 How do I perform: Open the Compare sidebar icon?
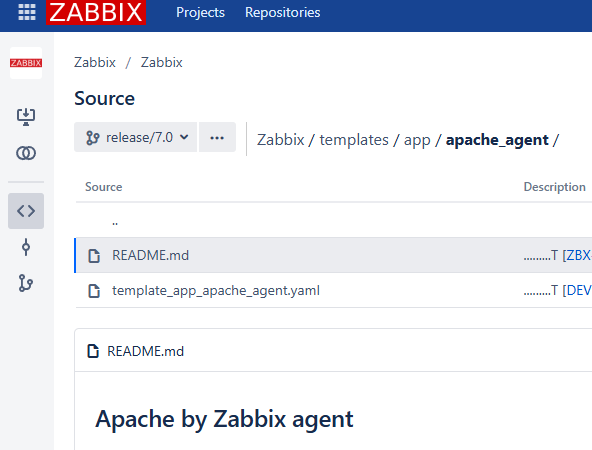pyautogui.click(x=26, y=153)
